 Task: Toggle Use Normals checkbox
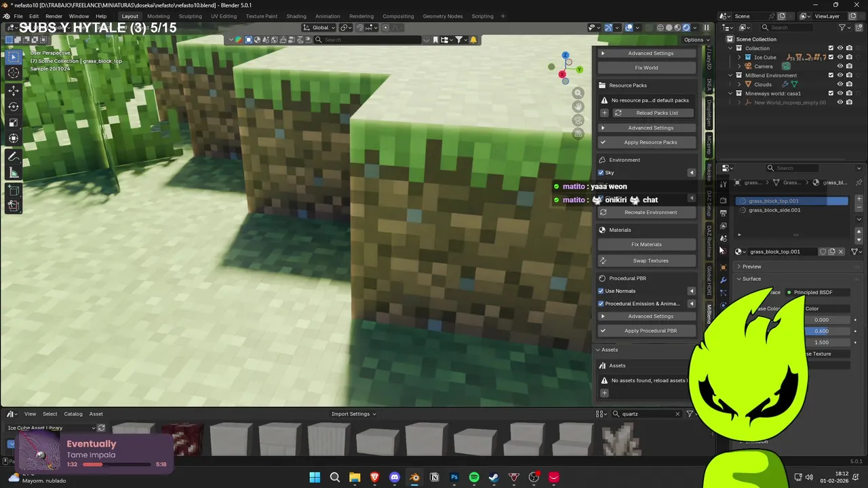(x=601, y=291)
